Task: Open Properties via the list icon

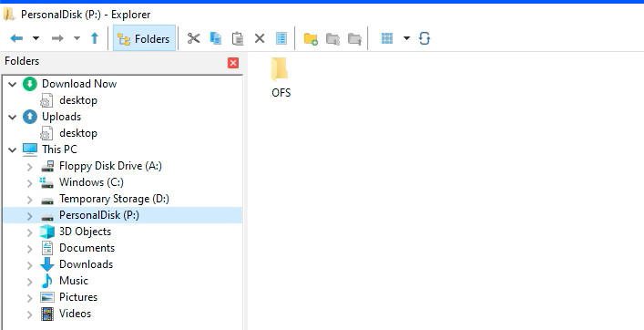Action: (281, 38)
